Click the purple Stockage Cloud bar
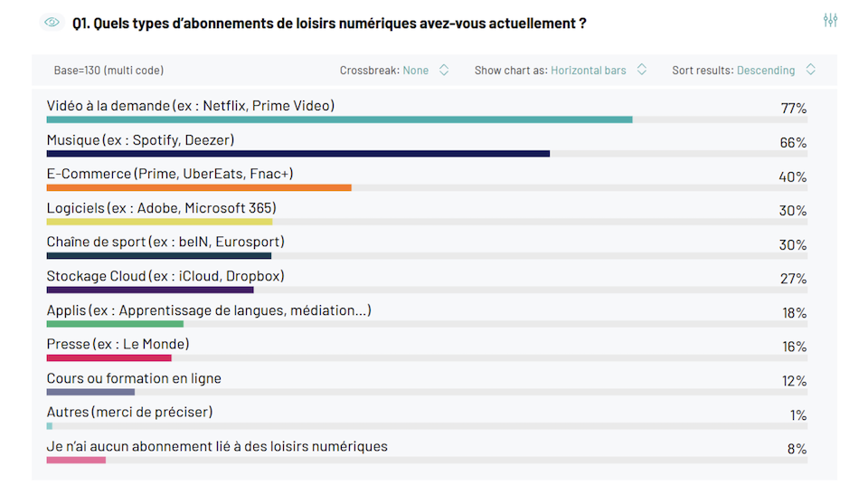This screenshot has width=868, height=495. [x=150, y=290]
